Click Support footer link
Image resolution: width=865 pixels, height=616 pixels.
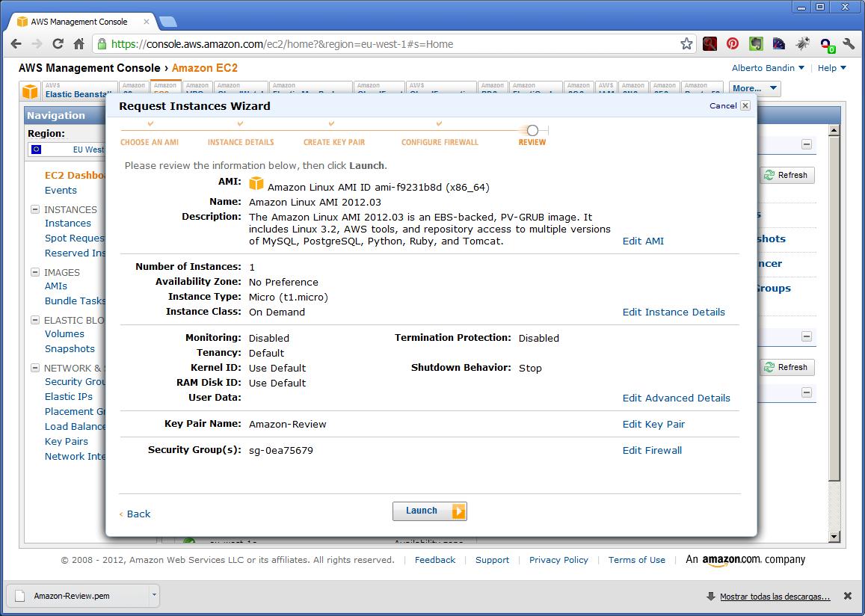pyautogui.click(x=492, y=560)
